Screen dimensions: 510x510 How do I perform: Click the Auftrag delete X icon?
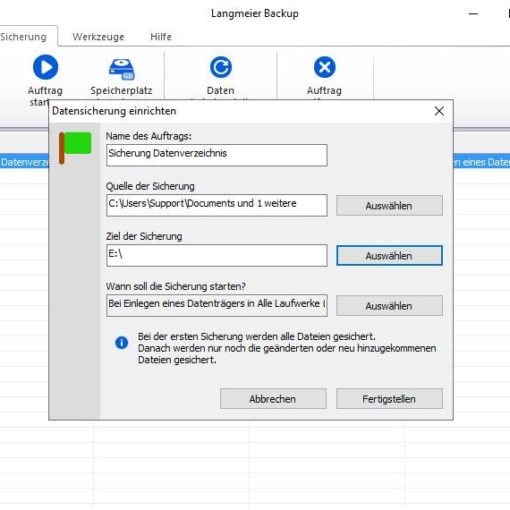pos(325,67)
